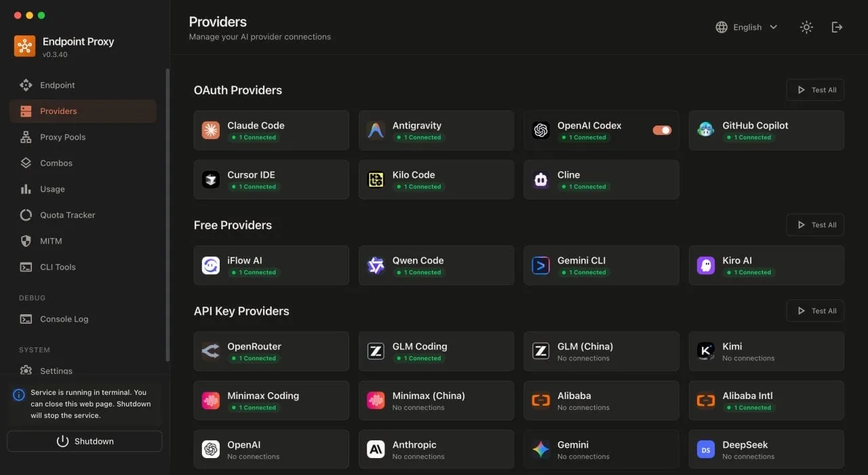Click the OpenAI API provider icon
Viewport: 868px width, 475px height.
coord(211,450)
